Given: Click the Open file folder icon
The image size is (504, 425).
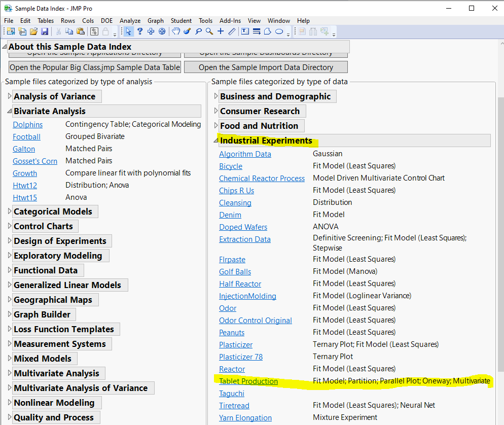Looking at the screenshot, I should point(34,31).
